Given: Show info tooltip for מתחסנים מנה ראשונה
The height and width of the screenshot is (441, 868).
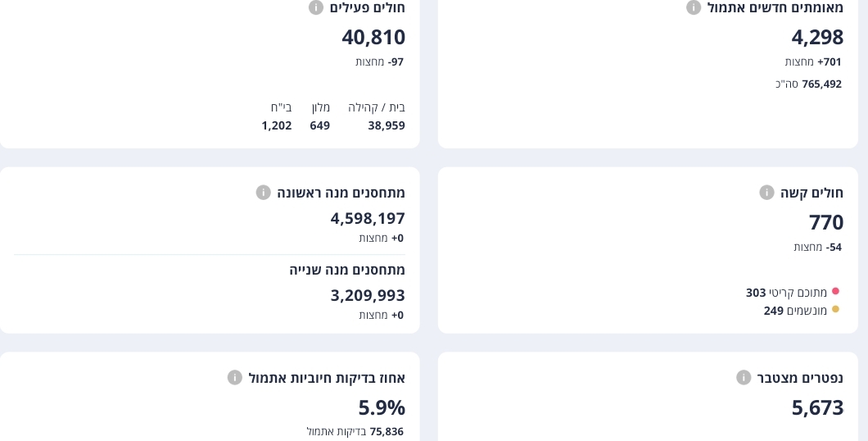Looking at the screenshot, I should point(264,193).
